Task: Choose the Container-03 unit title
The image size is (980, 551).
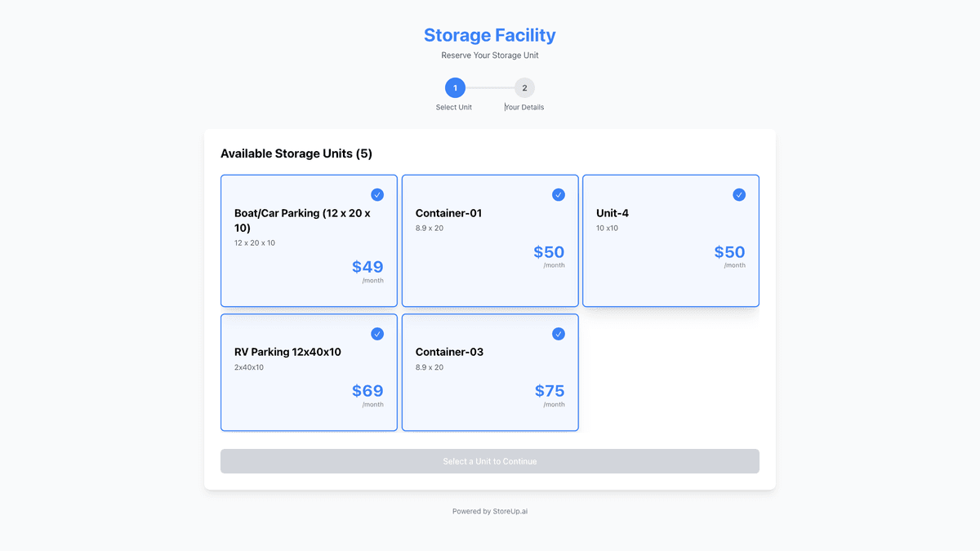Action: click(x=449, y=352)
